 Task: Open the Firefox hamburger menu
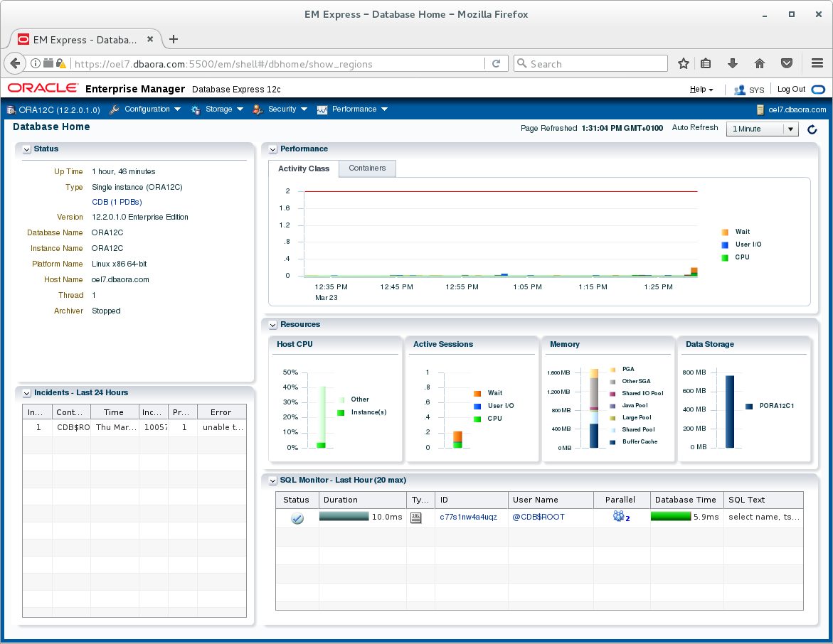817,64
